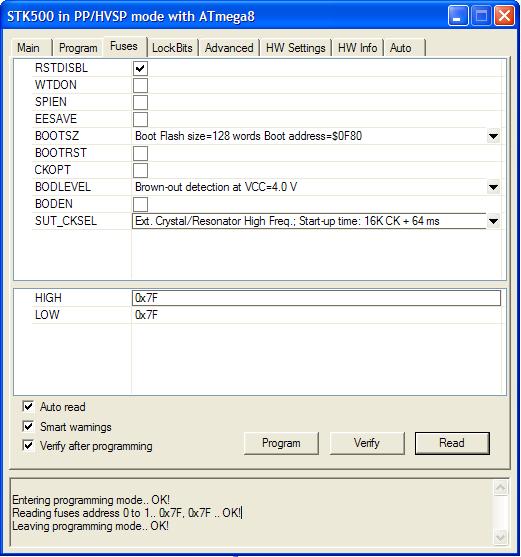Minimize the STK500 window
521x557 pixels.
(x=458, y=16)
